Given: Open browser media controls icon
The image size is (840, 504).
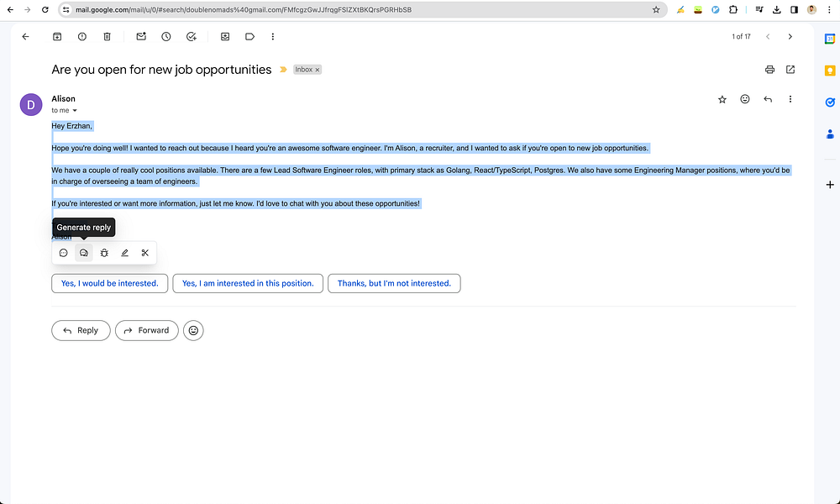Looking at the screenshot, I should tap(759, 9).
